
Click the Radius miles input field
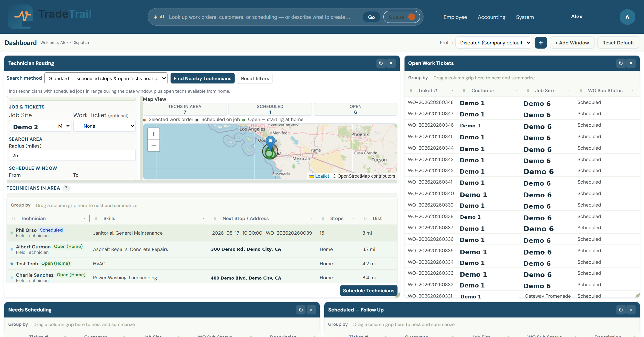click(72, 155)
